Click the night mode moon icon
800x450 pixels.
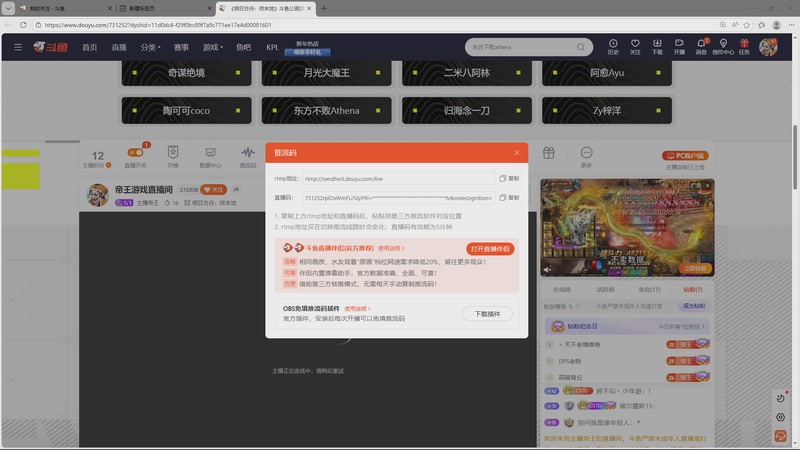[780, 398]
